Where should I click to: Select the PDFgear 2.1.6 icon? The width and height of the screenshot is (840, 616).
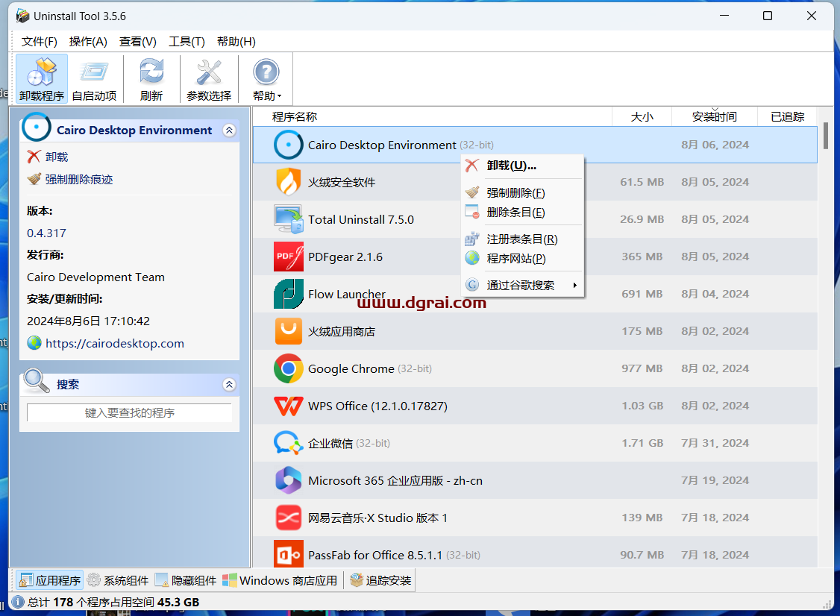click(288, 257)
